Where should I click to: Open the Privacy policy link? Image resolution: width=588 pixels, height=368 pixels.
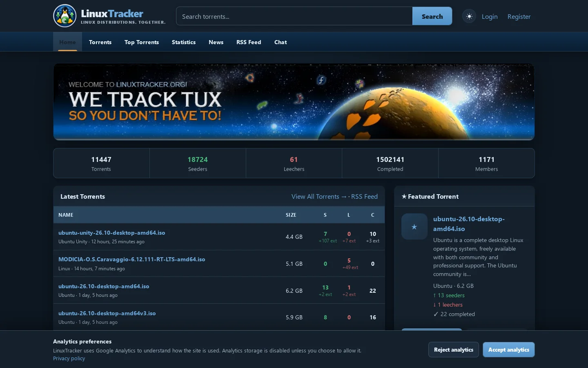[x=69, y=359]
